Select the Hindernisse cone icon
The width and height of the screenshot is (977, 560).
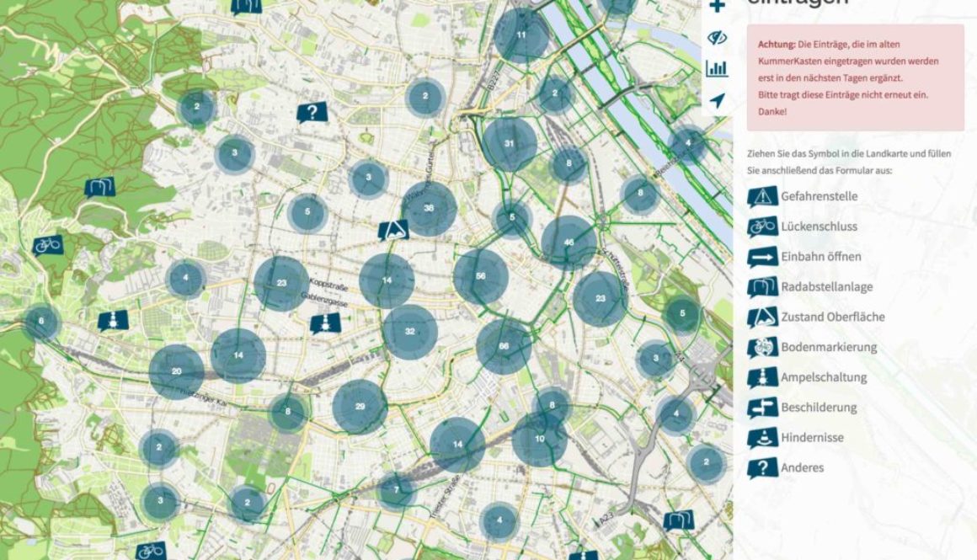pos(763,438)
